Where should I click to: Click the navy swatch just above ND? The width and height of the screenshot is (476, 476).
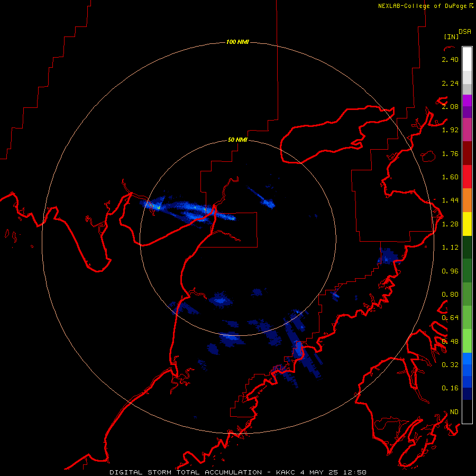point(467,393)
